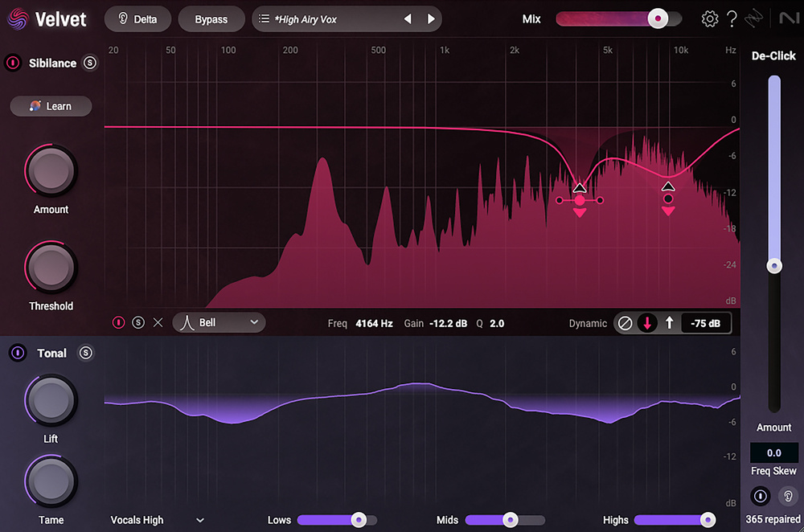Toggle De-Click power button

pos(761,496)
